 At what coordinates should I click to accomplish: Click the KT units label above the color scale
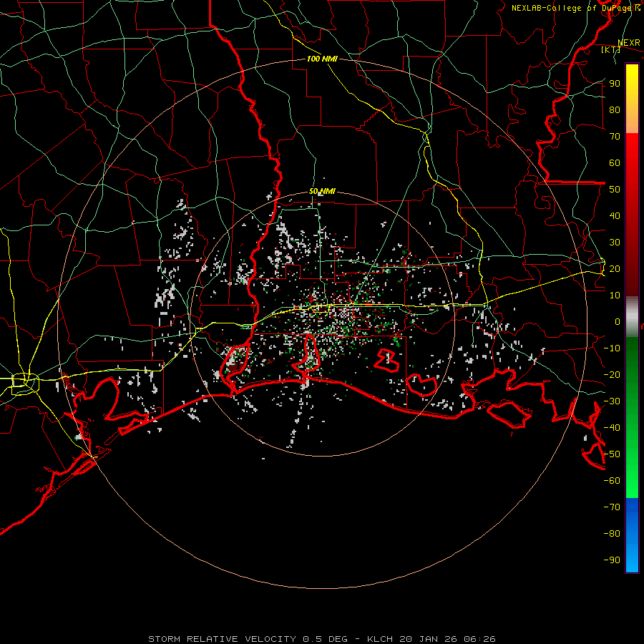click(611, 49)
